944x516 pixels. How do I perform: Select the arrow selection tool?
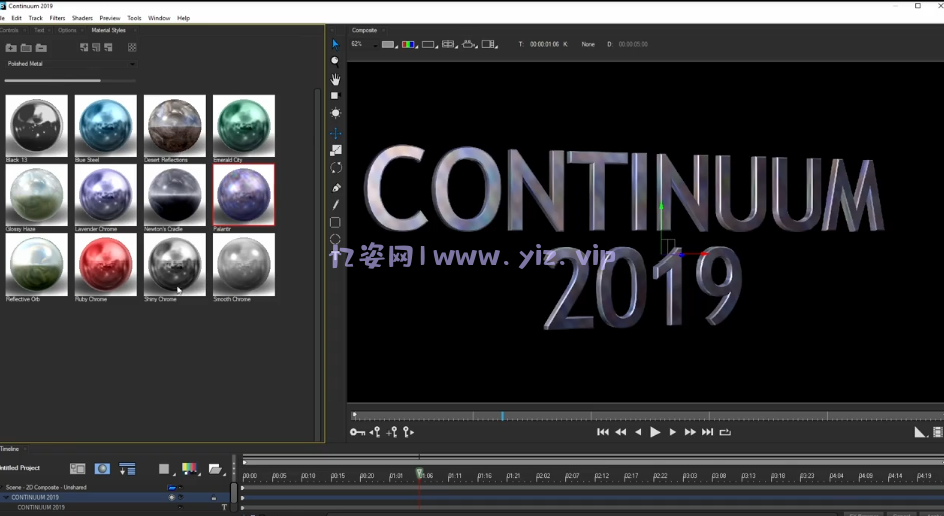tap(335, 44)
